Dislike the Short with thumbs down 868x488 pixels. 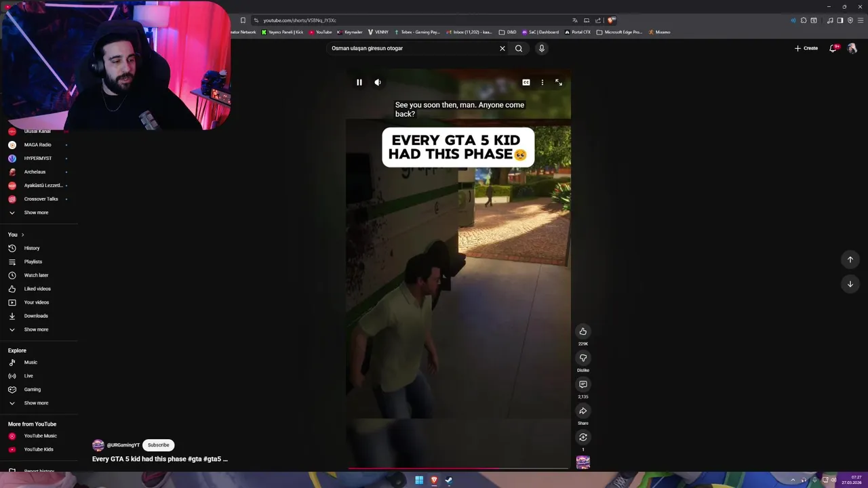(x=583, y=358)
